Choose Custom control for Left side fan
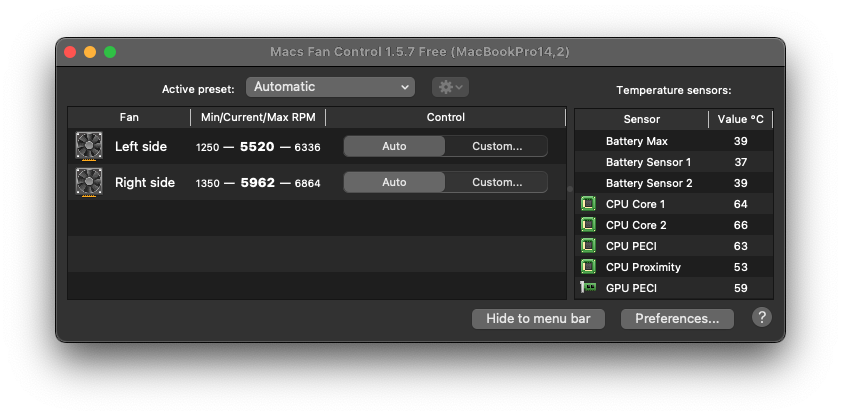This screenshot has height=416, width=841. point(497,146)
